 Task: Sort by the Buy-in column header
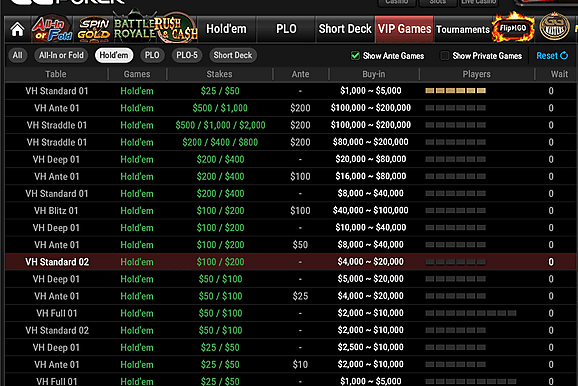click(x=373, y=74)
